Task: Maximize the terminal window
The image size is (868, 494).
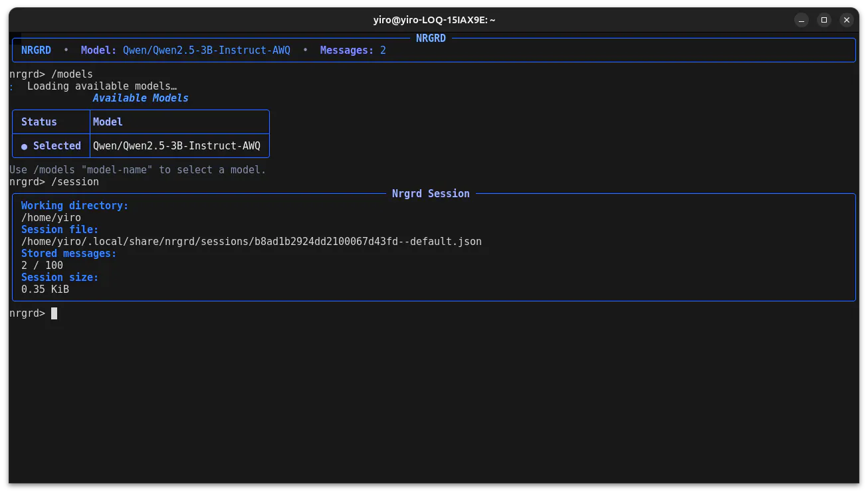Action: click(x=824, y=20)
